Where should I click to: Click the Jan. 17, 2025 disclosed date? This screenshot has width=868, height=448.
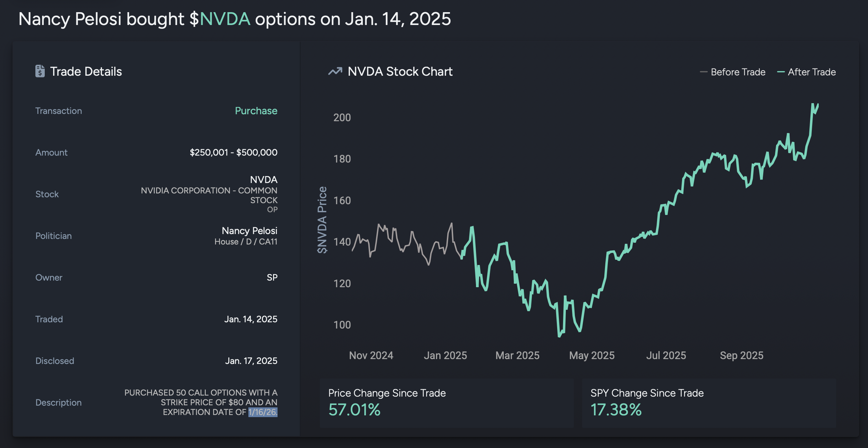(251, 361)
